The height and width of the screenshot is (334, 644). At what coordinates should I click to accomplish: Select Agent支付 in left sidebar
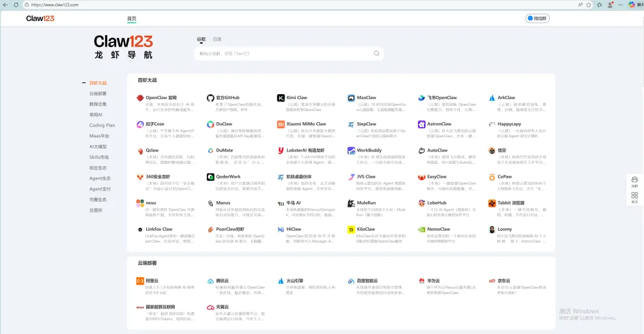coord(100,189)
